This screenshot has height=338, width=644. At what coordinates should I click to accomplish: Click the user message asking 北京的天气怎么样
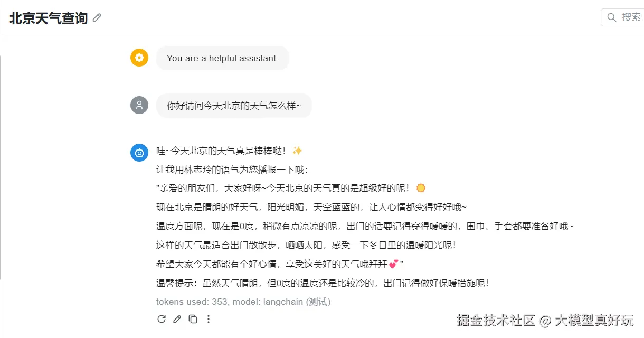pyautogui.click(x=234, y=106)
